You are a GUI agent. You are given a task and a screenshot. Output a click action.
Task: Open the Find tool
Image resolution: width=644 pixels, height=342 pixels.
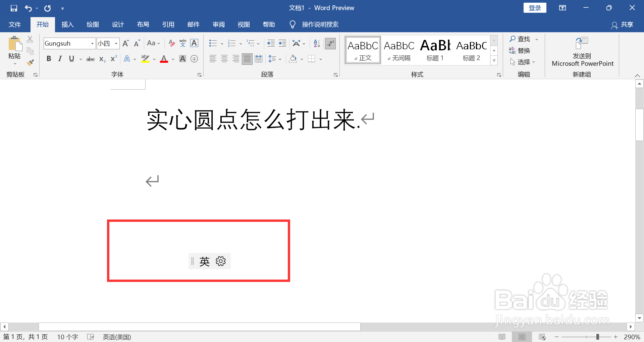tap(522, 39)
